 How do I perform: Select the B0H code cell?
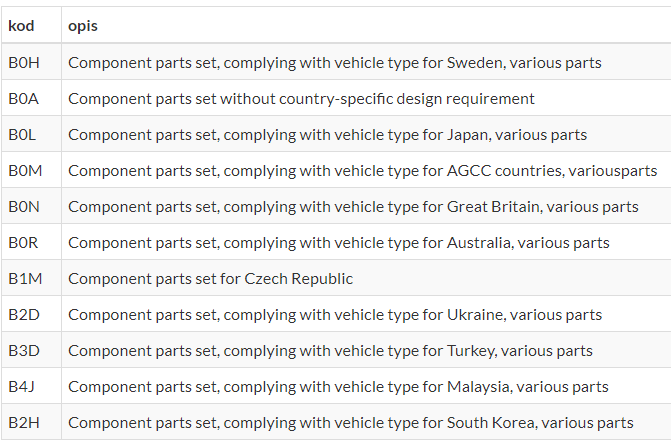(23, 62)
